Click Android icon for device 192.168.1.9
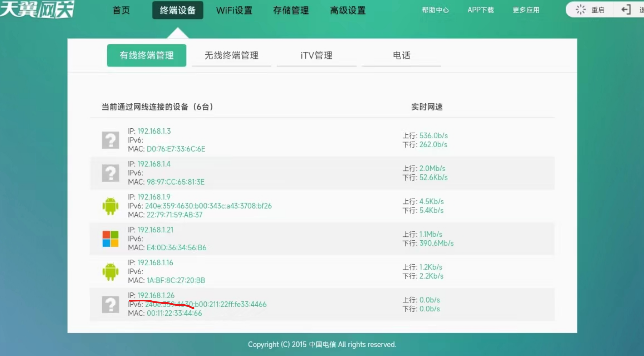The height and width of the screenshot is (356, 644). coord(110,206)
